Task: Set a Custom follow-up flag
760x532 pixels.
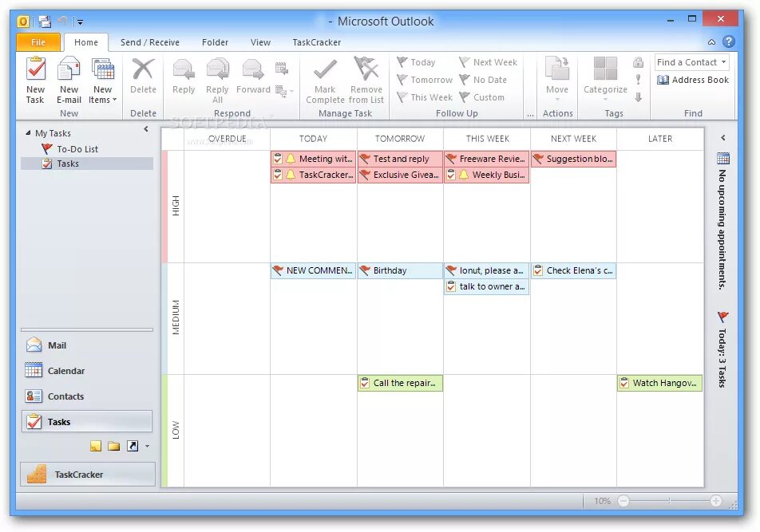Action: (482, 97)
